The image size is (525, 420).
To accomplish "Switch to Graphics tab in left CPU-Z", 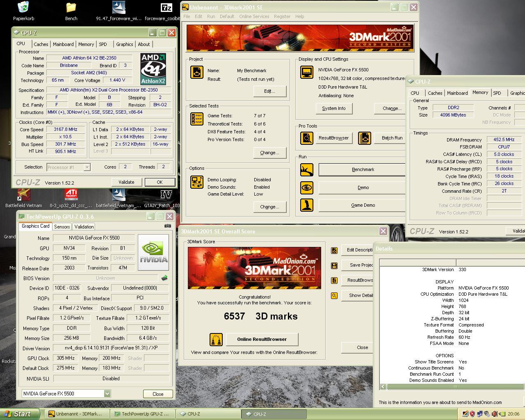I will coord(124,44).
